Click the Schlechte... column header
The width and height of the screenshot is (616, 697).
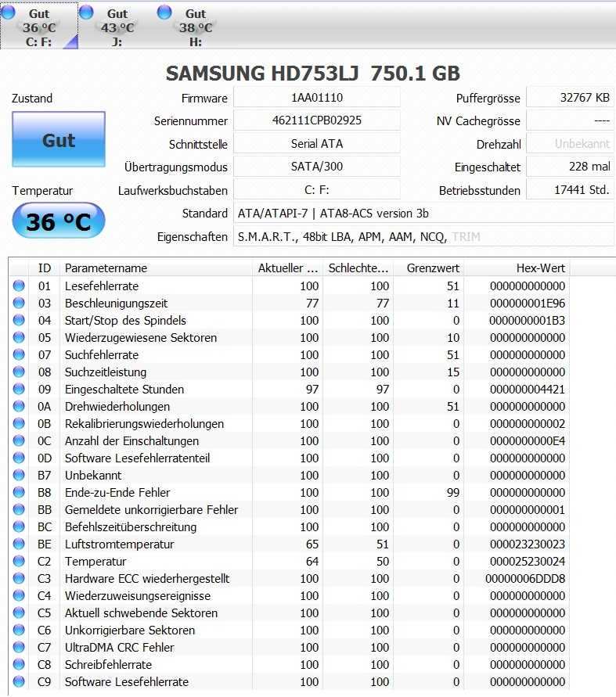click(x=358, y=268)
